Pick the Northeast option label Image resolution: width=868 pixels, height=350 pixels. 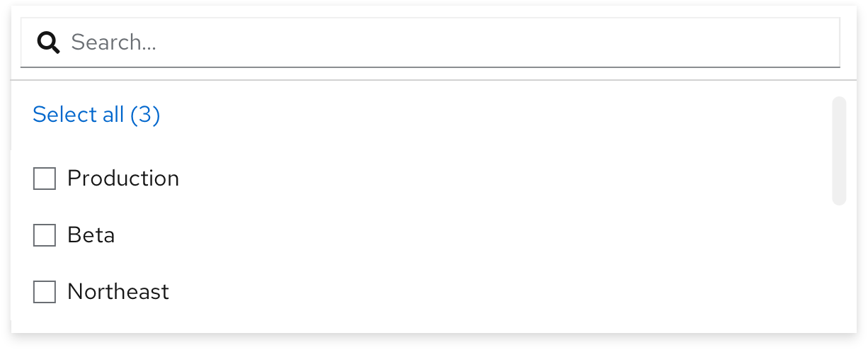pos(118,292)
